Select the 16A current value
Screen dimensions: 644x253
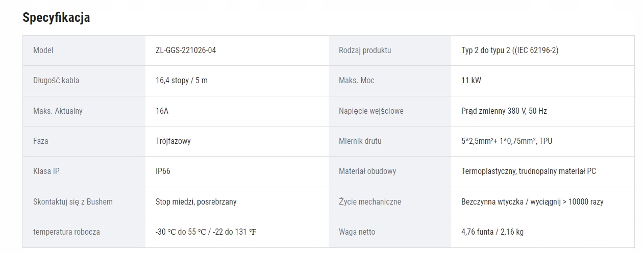point(162,111)
